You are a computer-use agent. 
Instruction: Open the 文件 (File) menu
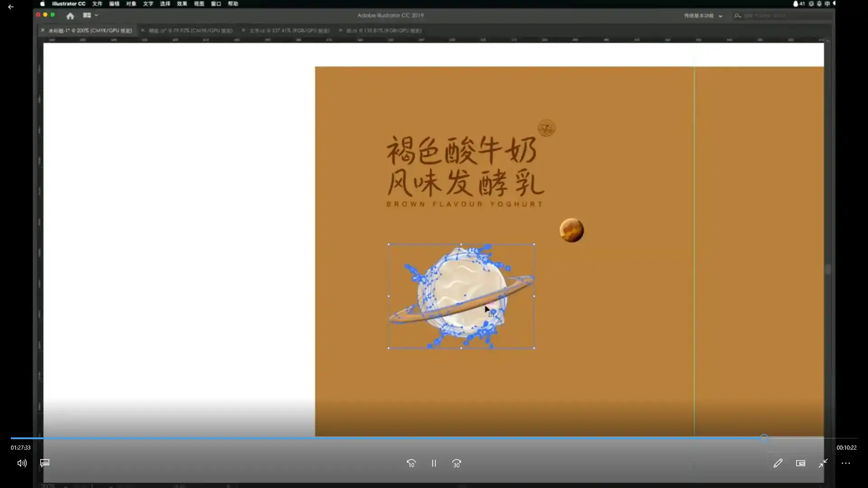(97, 4)
